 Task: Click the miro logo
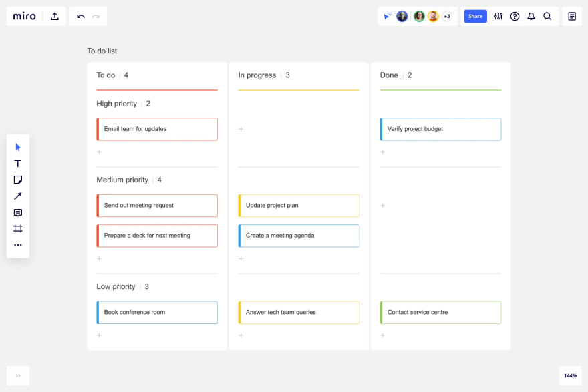[x=24, y=17]
